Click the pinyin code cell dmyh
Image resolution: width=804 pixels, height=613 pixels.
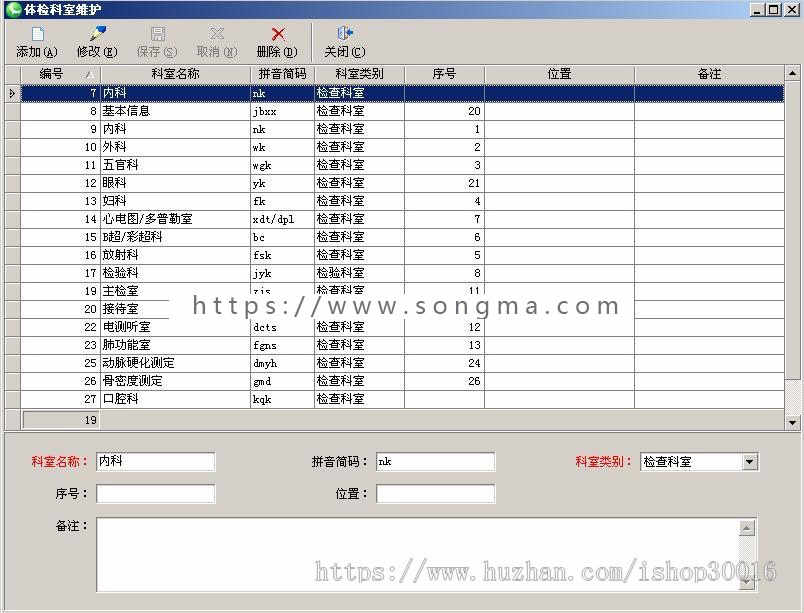click(x=283, y=363)
